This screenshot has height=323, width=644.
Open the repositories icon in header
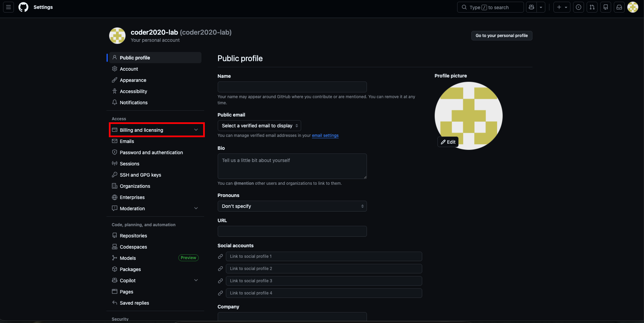[606, 7]
